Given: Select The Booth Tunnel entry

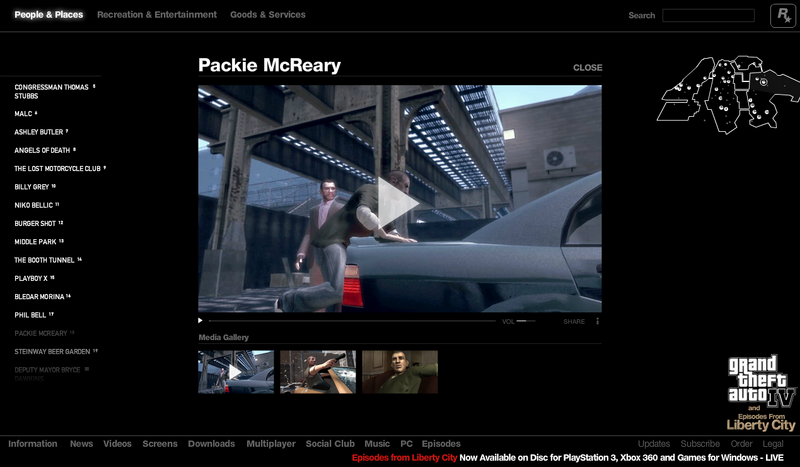Looking at the screenshot, I should click(48, 260).
